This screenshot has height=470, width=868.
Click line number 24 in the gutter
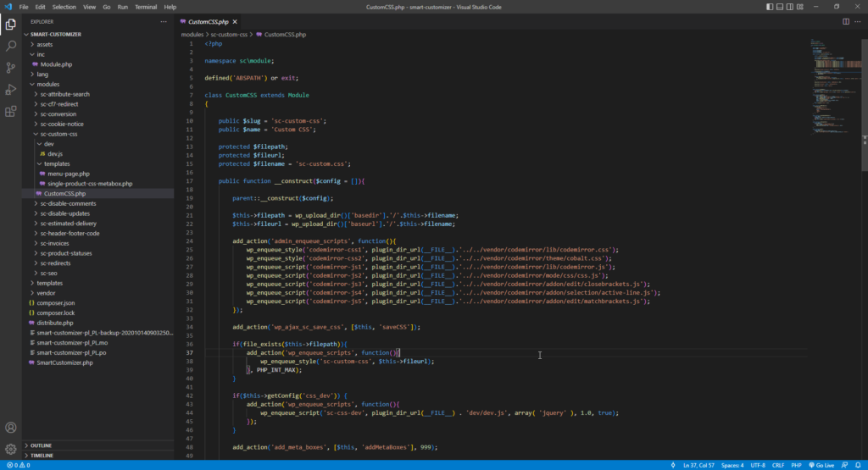coord(189,241)
